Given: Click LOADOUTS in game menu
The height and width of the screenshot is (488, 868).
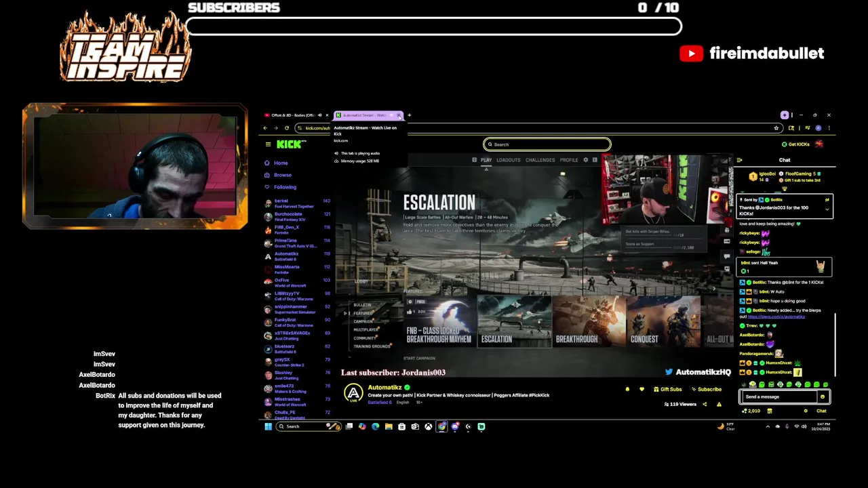Looking at the screenshot, I should (x=509, y=160).
